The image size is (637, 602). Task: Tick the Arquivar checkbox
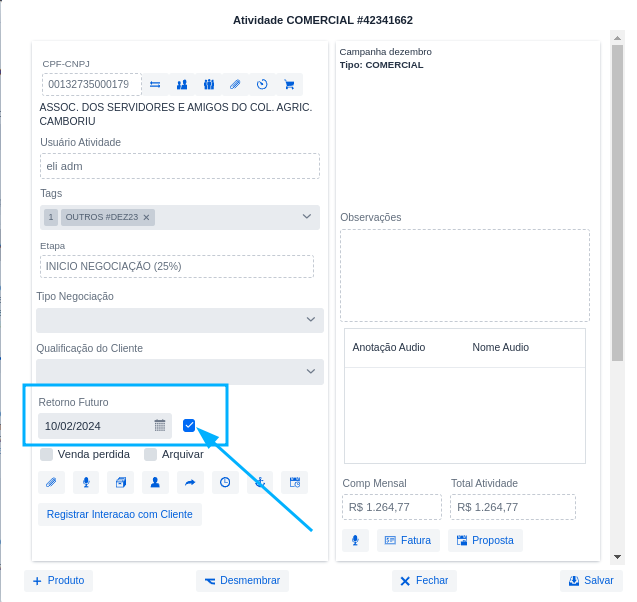pyautogui.click(x=151, y=454)
